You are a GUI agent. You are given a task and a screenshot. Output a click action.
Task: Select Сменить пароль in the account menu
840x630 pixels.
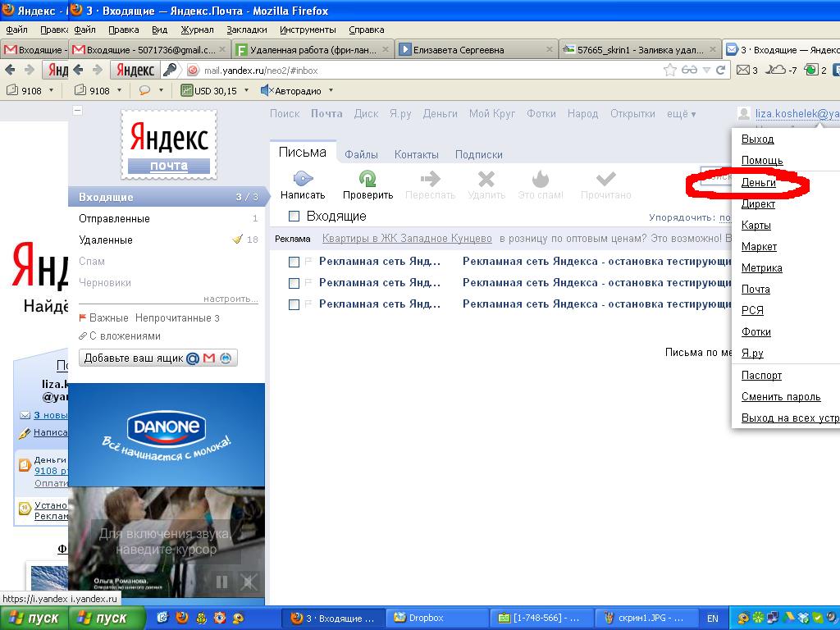pos(781,397)
